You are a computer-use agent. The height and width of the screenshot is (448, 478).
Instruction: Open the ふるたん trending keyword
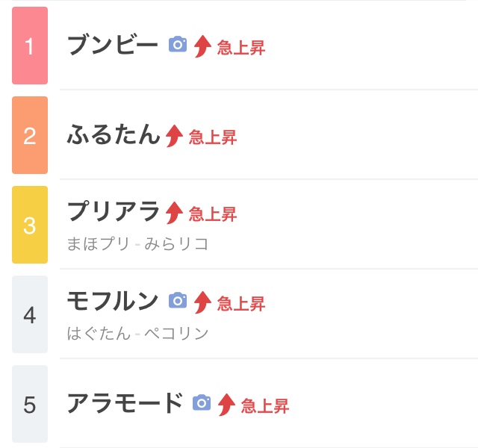point(114,135)
